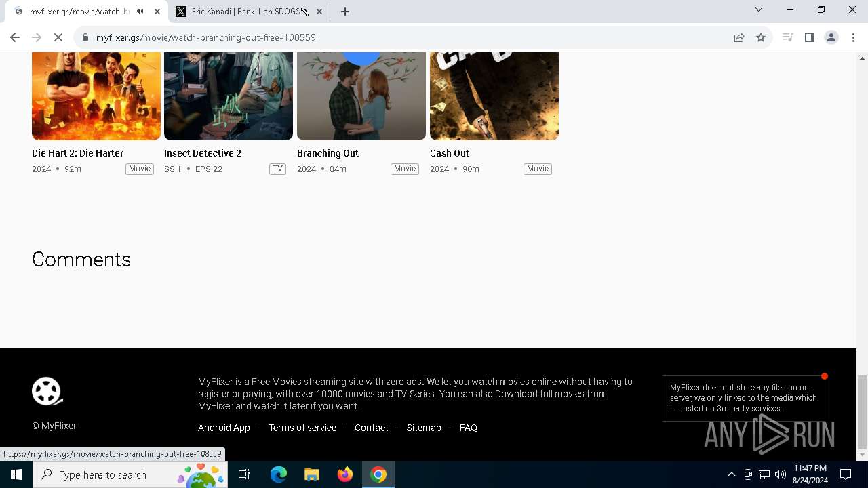Click the Movie tag under Cash Out
This screenshot has width=868, height=488.
(538, 169)
